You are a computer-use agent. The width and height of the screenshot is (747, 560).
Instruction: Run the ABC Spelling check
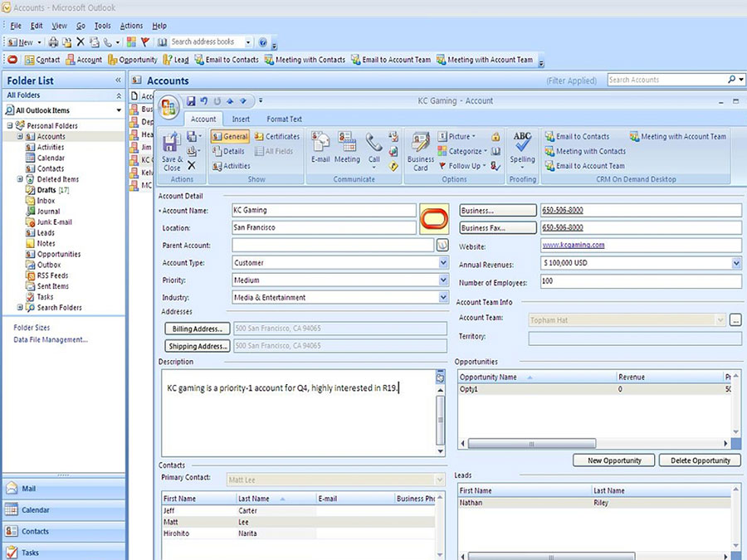tap(523, 149)
